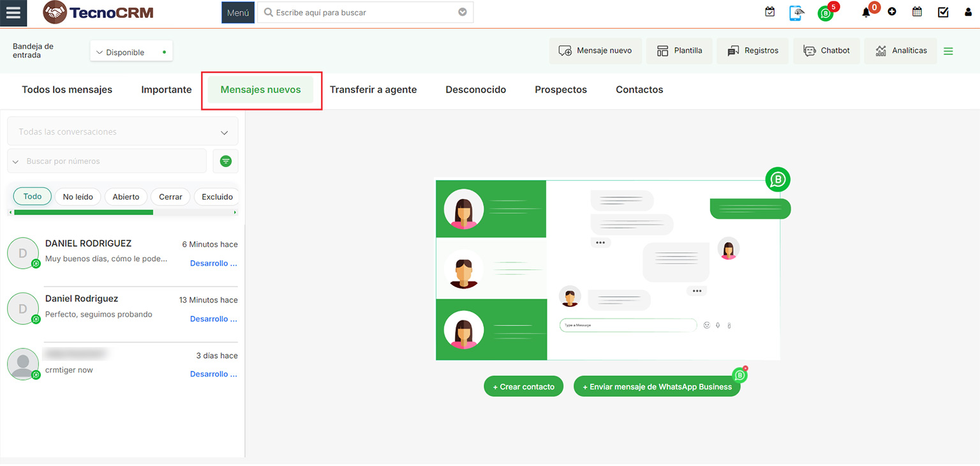980x466 pixels.
Task: Click the '+ Crear contacto' button
Action: [x=523, y=387]
